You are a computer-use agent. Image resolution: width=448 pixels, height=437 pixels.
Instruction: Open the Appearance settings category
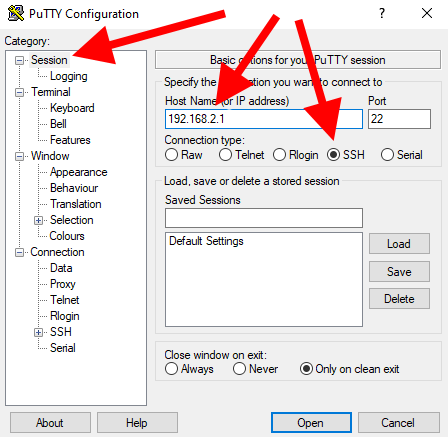click(x=79, y=172)
